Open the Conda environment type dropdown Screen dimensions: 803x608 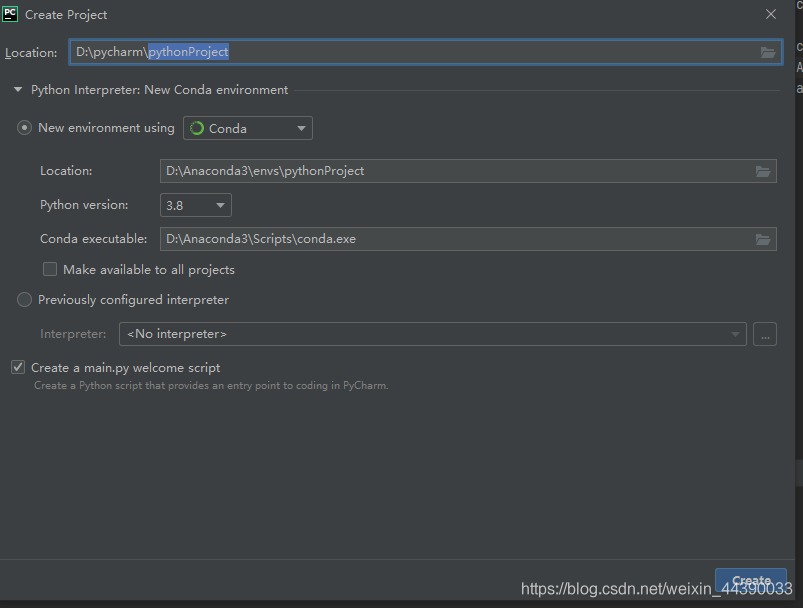248,128
